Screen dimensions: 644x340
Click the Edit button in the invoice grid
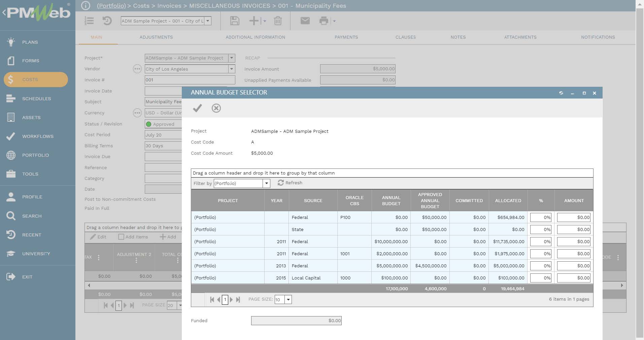point(98,237)
